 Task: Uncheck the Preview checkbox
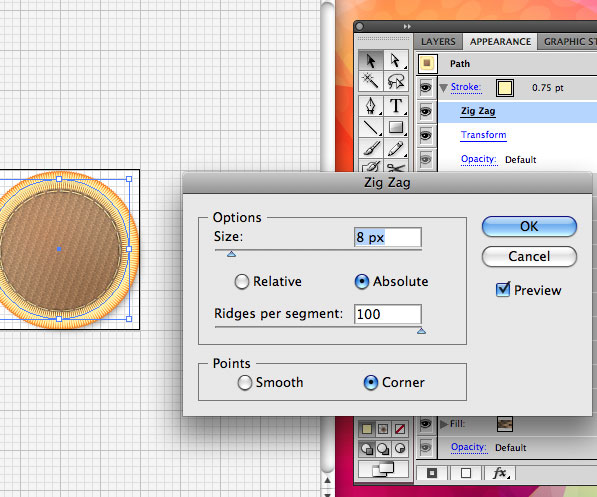pyautogui.click(x=503, y=290)
